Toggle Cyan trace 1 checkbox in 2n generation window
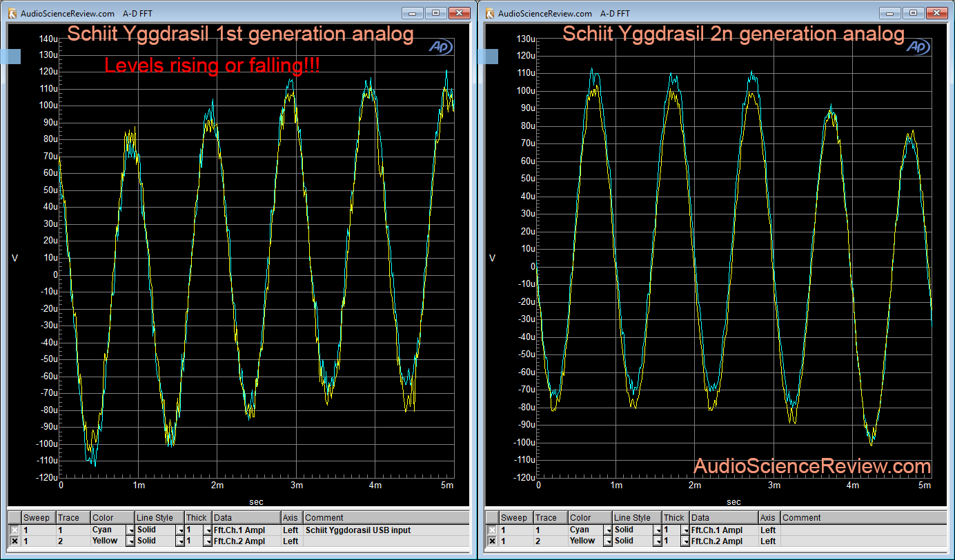Image resolution: width=955 pixels, height=560 pixels. click(492, 530)
